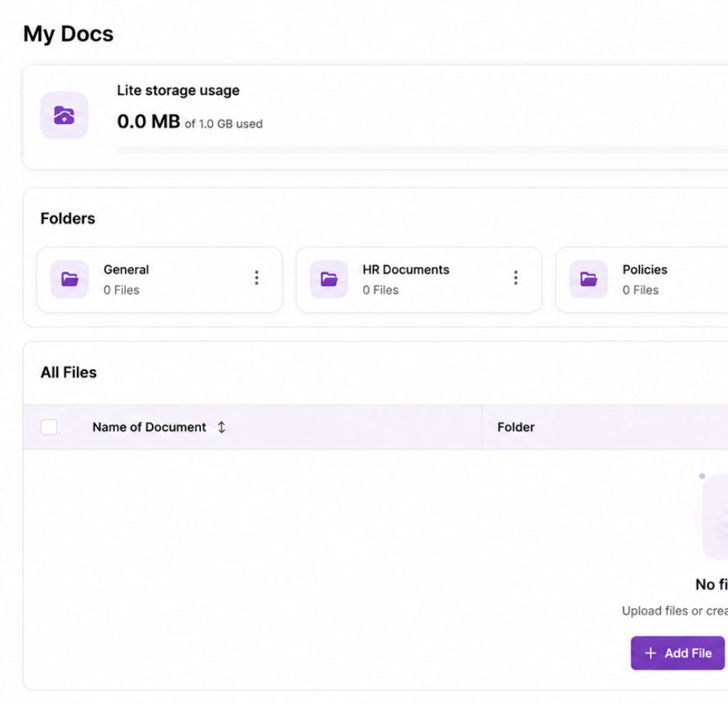Sort by Name of Document arrow icon

[x=221, y=427]
